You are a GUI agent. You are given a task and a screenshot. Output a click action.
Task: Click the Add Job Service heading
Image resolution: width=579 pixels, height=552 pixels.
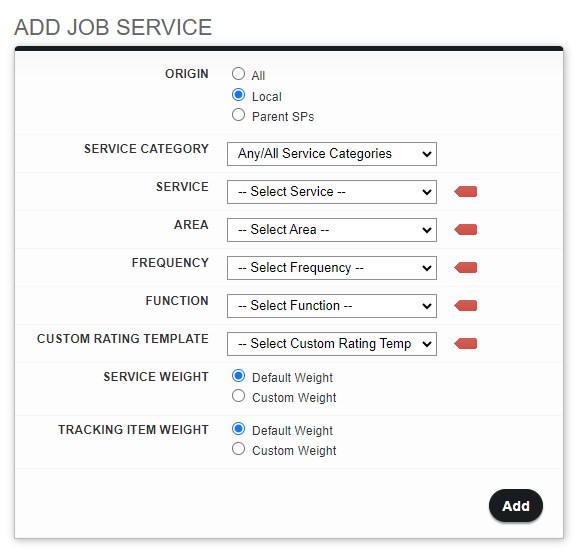point(113,27)
